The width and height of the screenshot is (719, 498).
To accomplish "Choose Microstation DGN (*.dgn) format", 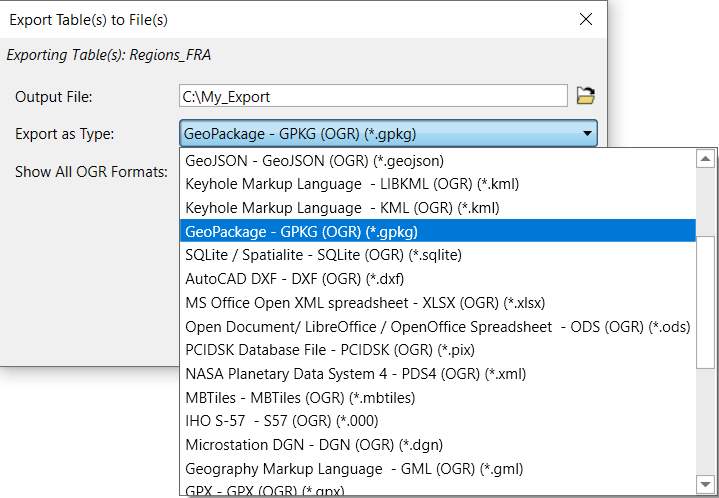I will [438, 445].
